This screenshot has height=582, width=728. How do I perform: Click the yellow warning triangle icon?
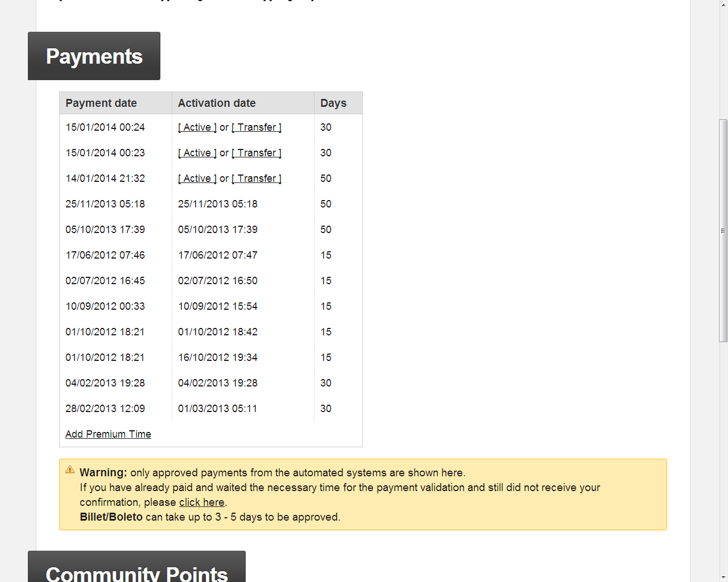70,469
